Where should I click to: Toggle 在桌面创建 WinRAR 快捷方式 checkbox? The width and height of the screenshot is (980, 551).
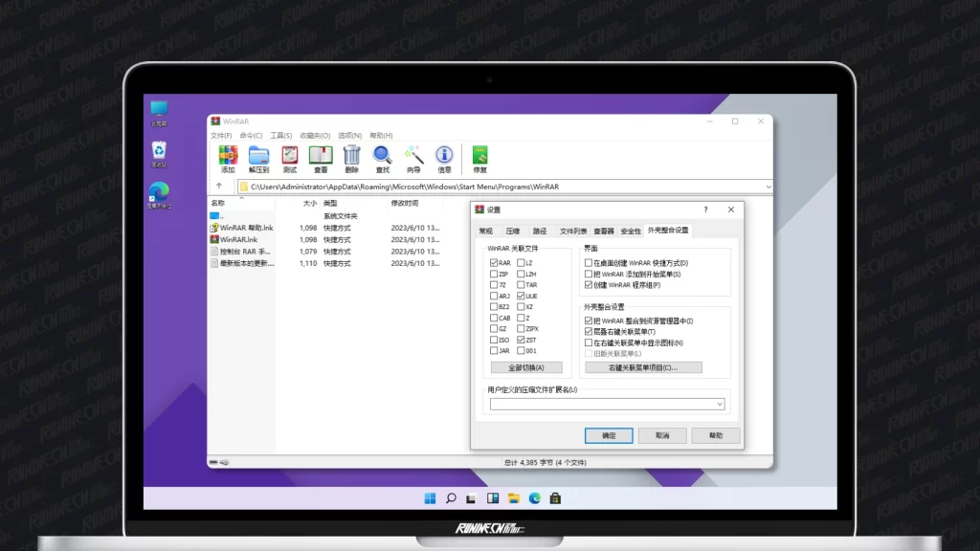(x=589, y=263)
